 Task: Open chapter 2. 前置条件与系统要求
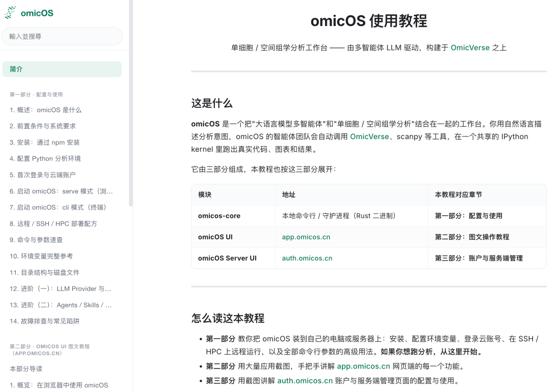coord(43,126)
